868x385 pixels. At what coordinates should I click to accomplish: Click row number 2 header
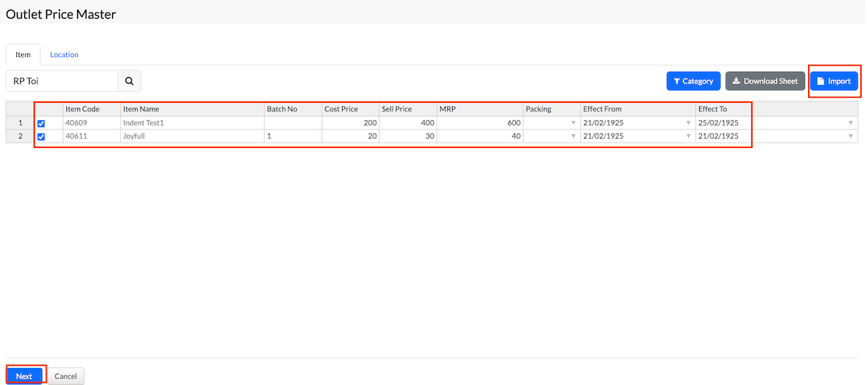pos(20,136)
